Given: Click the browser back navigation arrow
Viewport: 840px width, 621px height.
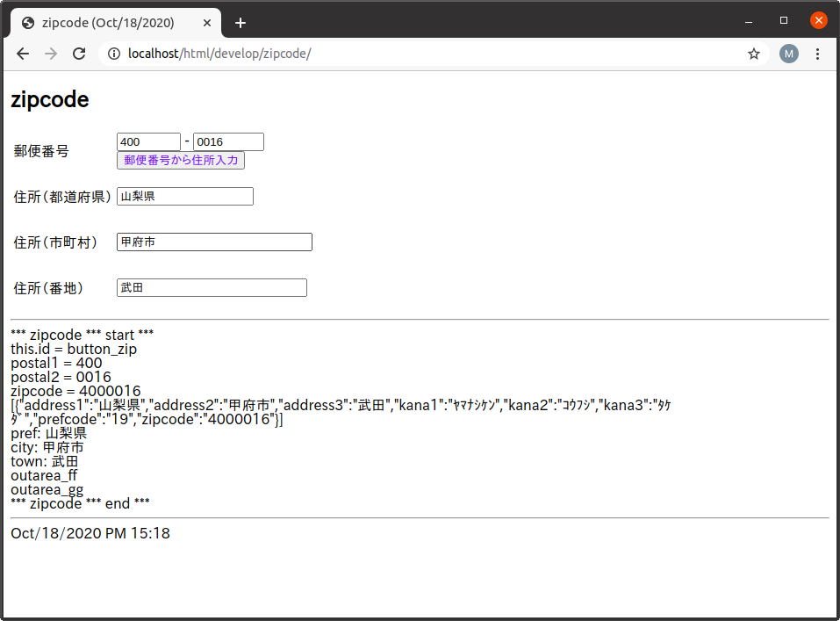Looking at the screenshot, I should 22,54.
